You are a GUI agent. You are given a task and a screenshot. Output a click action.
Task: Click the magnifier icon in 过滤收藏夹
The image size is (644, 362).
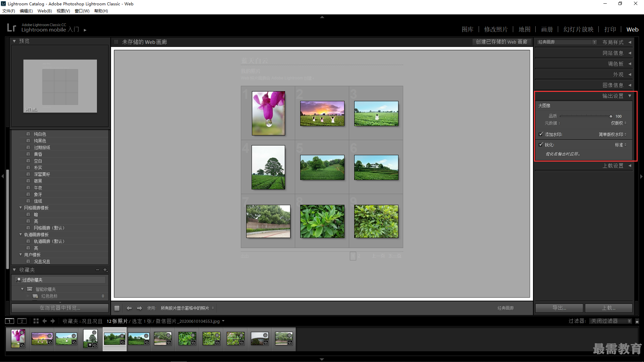coord(18,280)
